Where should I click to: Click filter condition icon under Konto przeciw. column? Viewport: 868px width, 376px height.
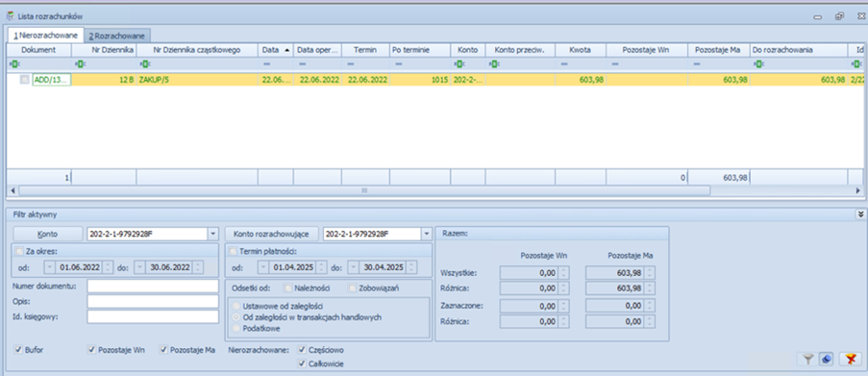coord(493,64)
